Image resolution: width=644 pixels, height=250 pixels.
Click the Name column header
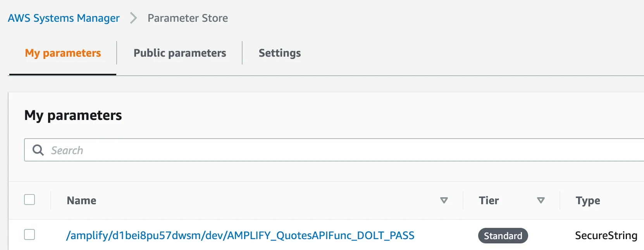pyautogui.click(x=81, y=201)
